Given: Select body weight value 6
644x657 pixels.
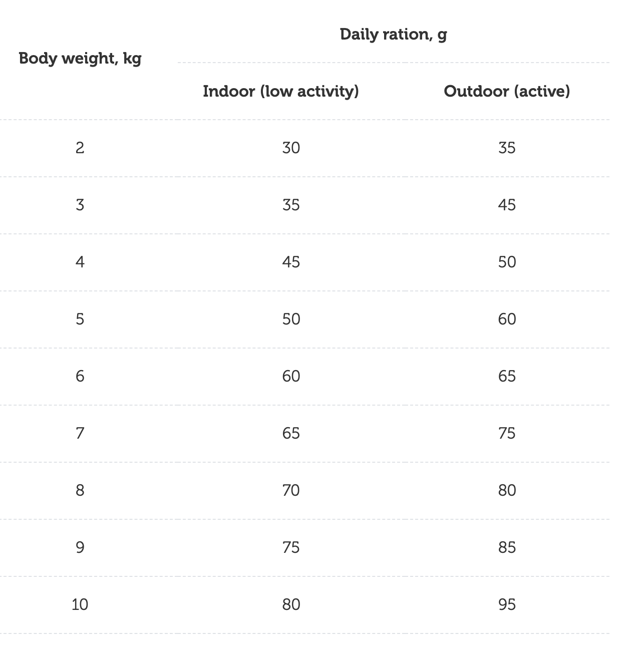Looking at the screenshot, I should (x=80, y=376).
